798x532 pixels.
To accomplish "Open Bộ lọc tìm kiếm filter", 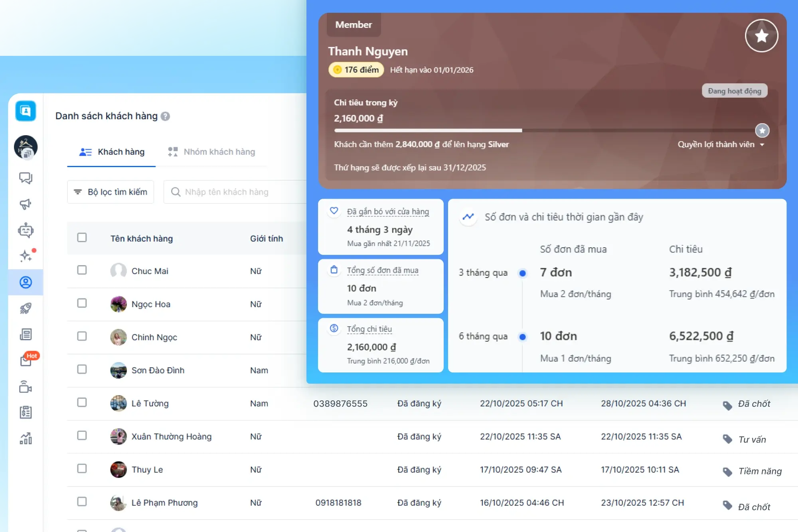I will tap(111, 192).
